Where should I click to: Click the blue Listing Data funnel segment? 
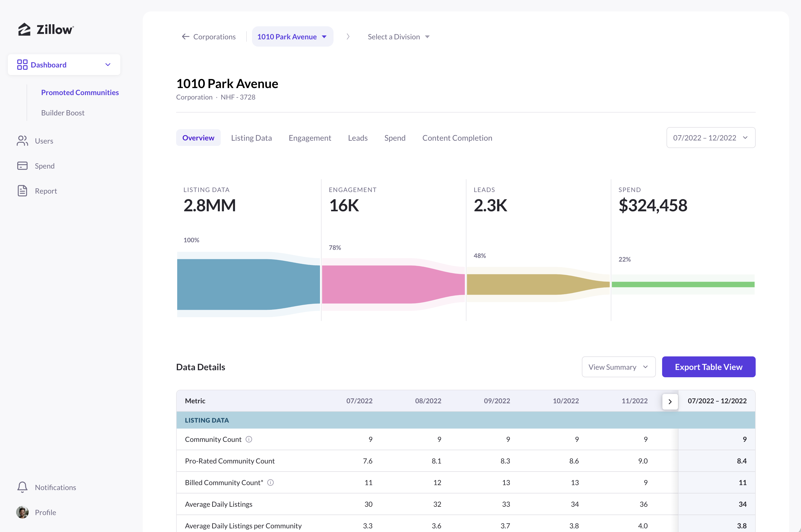click(x=248, y=284)
